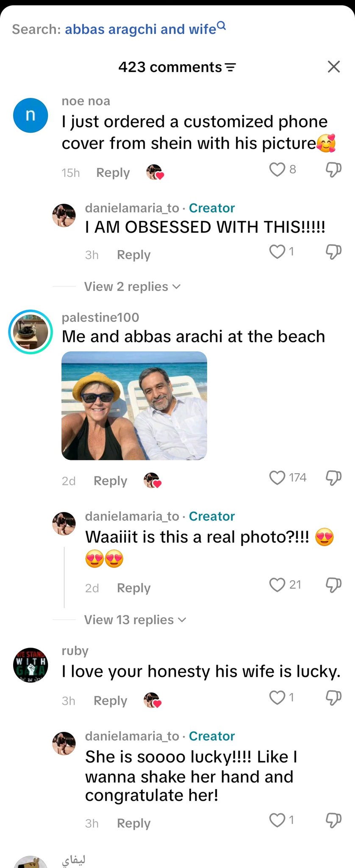Expand View 2 replies
Viewport: 355px width, 868px height.
click(x=132, y=287)
